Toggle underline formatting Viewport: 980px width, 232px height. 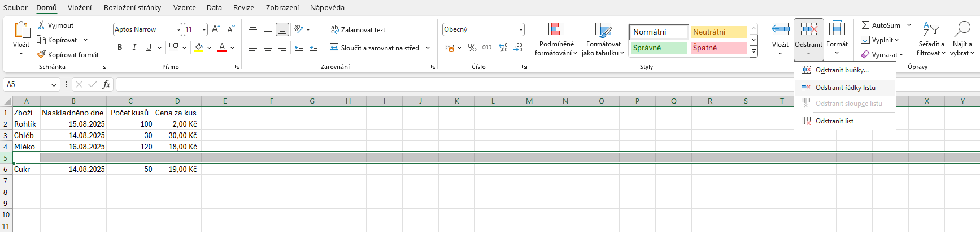point(149,48)
